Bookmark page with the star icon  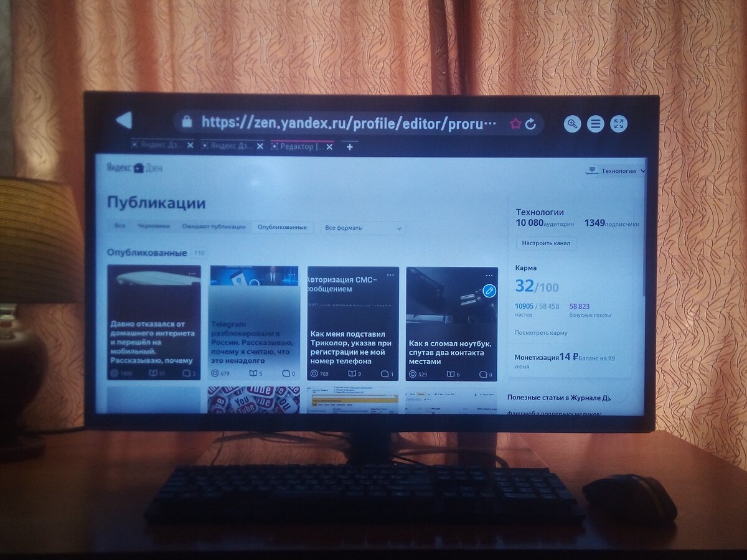pyautogui.click(x=515, y=124)
